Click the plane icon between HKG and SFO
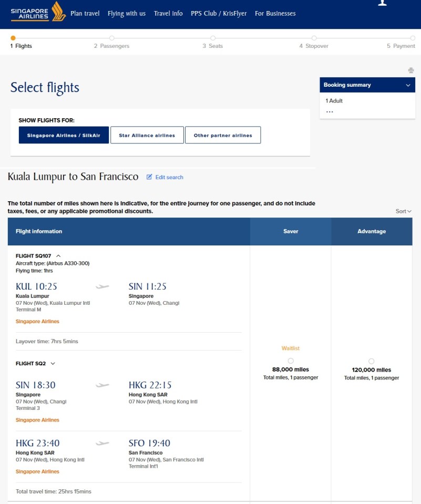This screenshot has height=504, width=421. tap(102, 443)
